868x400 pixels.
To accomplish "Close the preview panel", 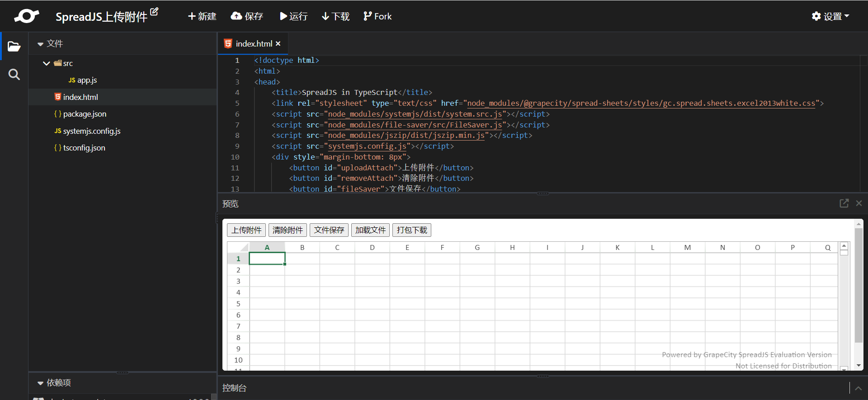I will tap(859, 203).
